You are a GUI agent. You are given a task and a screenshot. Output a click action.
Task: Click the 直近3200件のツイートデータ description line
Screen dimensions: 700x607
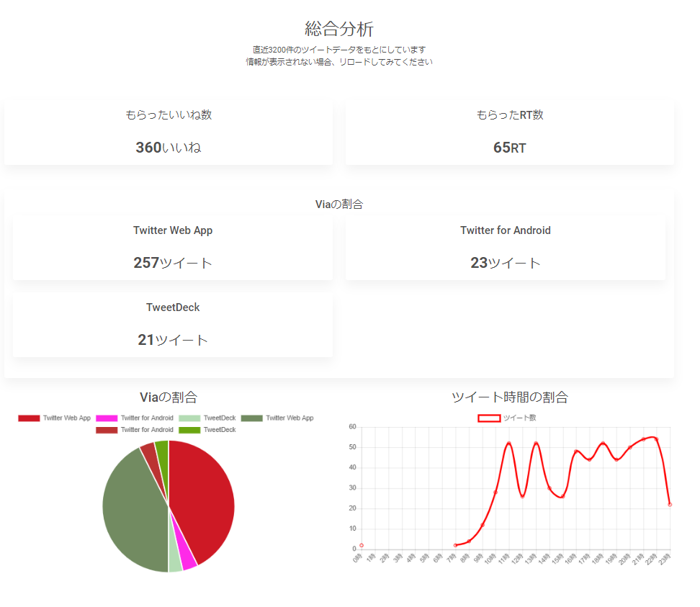tap(339, 50)
